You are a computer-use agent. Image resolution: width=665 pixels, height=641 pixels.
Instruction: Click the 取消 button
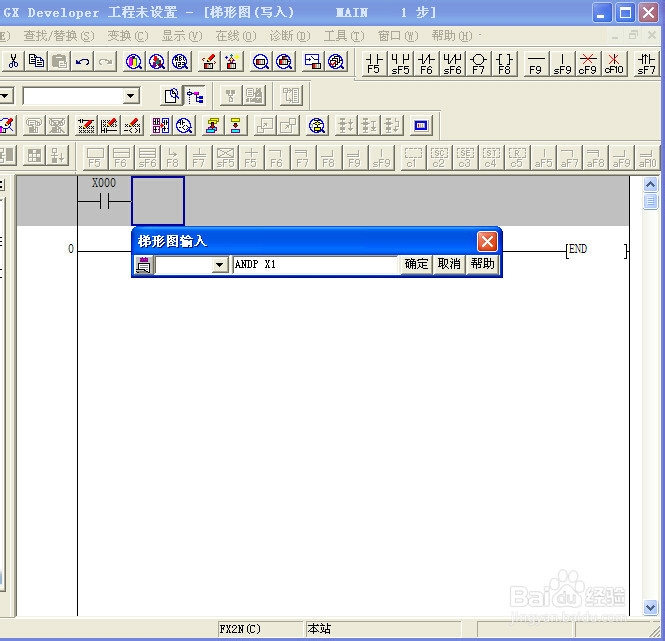point(449,264)
